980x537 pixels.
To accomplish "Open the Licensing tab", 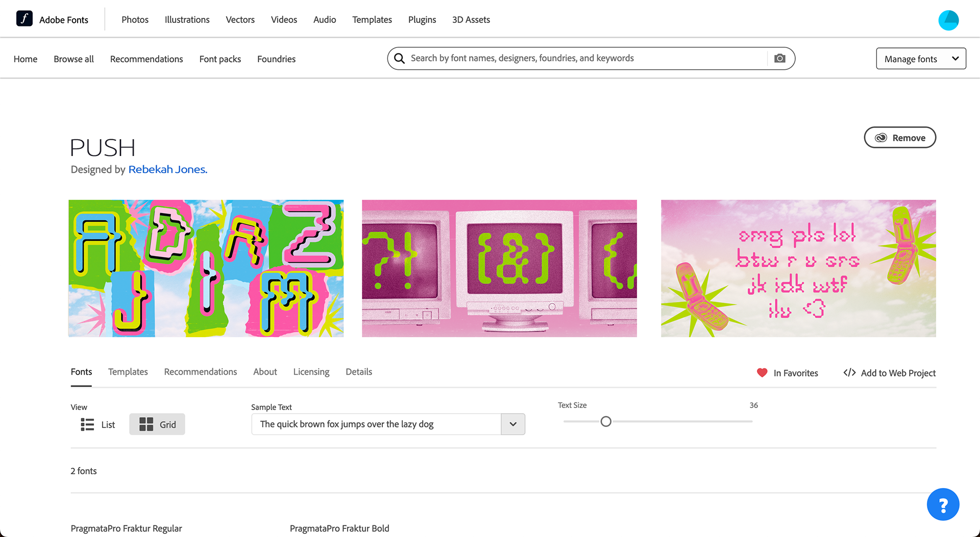I will pos(311,372).
